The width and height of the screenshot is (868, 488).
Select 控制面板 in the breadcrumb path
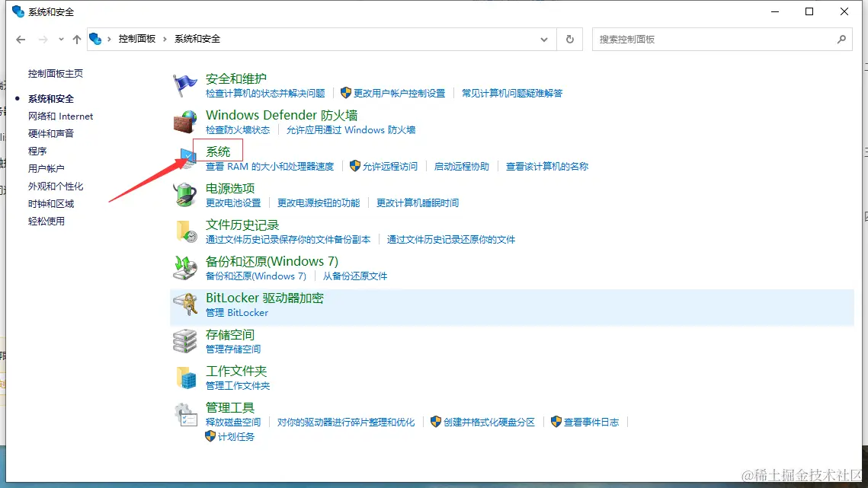click(136, 39)
